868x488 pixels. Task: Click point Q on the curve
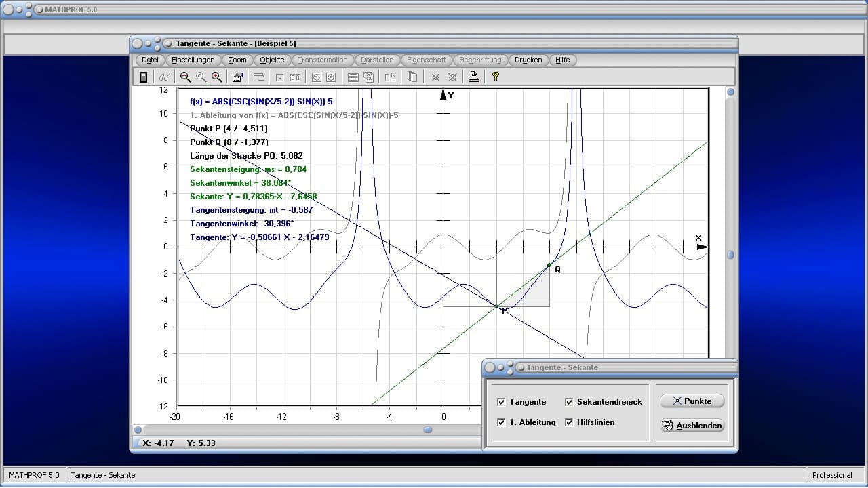point(549,265)
